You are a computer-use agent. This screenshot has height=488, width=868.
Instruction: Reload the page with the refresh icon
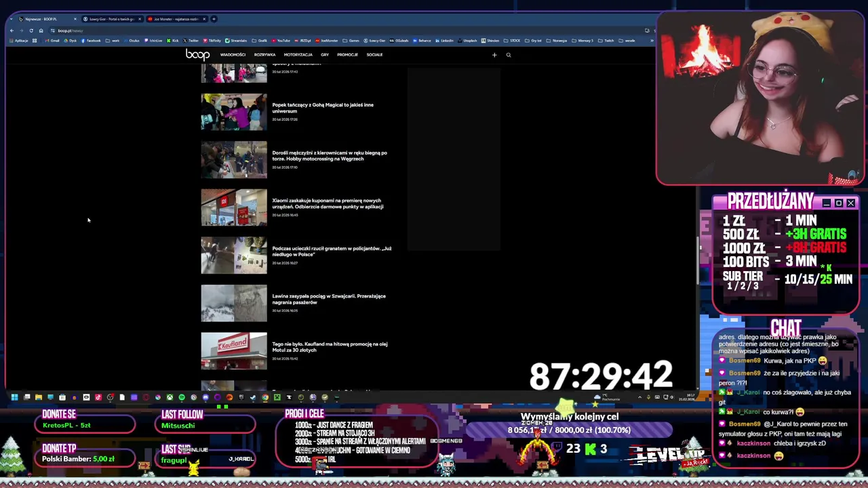coord(31,30)
